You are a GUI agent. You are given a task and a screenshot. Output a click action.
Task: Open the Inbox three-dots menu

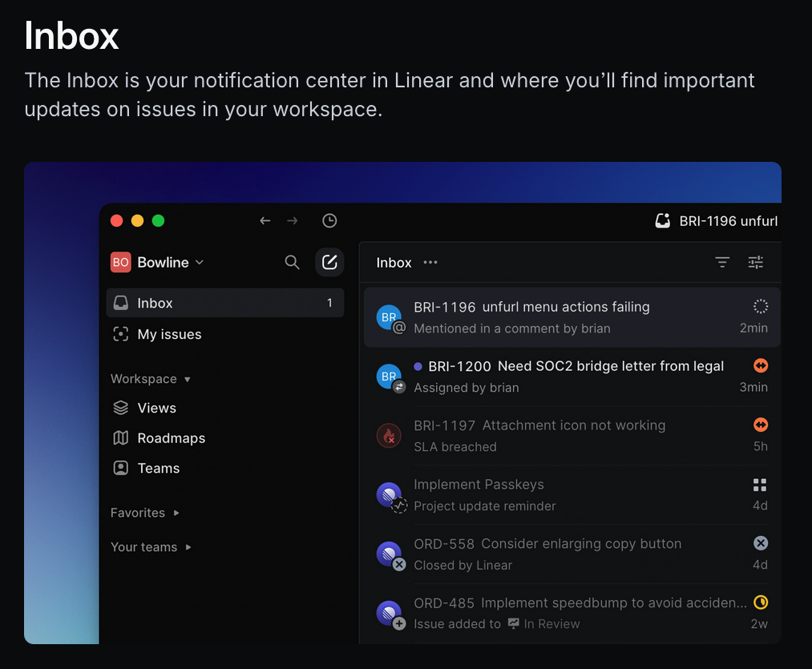tap(430, 263)
